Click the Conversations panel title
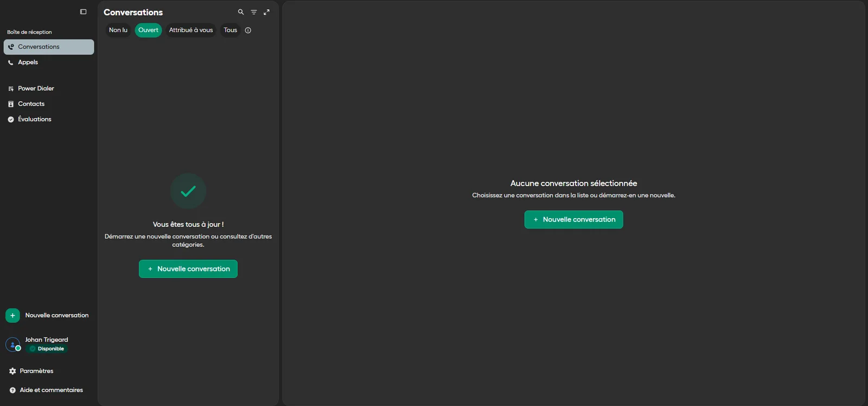The width and height of the screenshot is (868, 406). tap(133, 12)
